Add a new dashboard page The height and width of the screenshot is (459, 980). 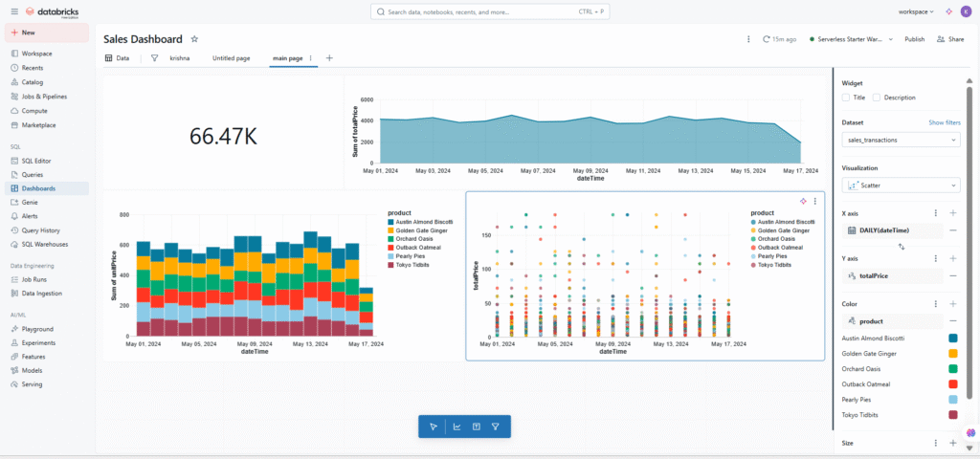(329, 58)
